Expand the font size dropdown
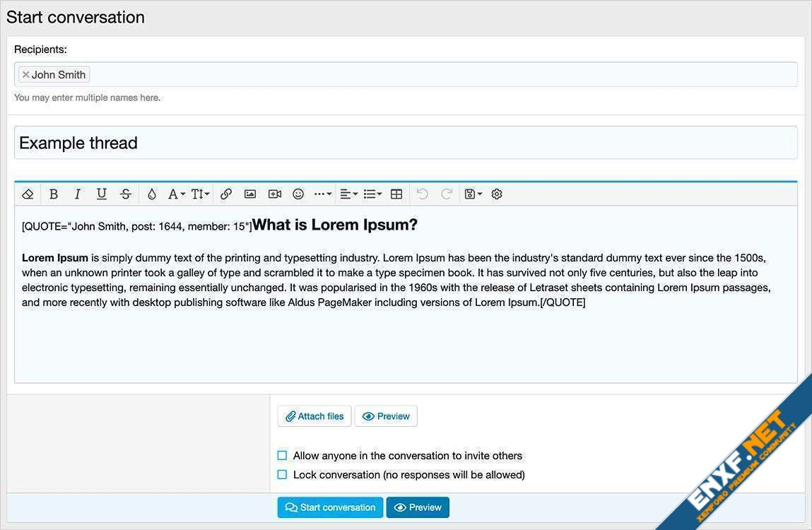The width and height of the screenshot is (812, 530). click(201, 194)
